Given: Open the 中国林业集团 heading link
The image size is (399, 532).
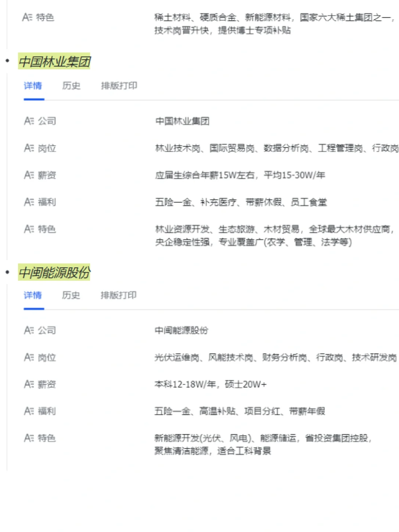Looking at the screenshot, I should (x=54, y=61).
